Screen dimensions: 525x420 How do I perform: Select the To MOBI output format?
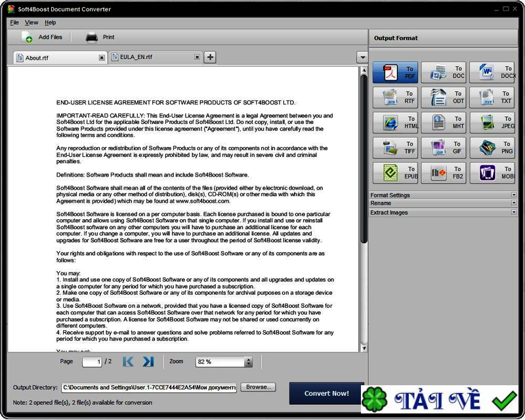tap(492, 173)
